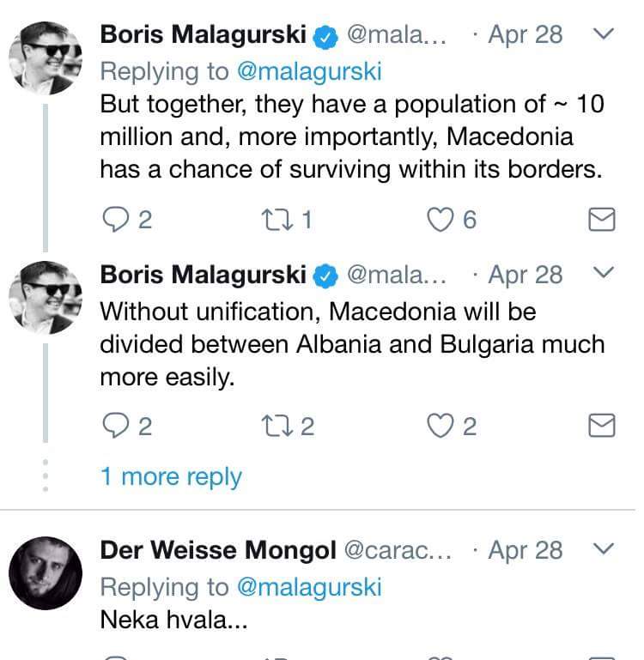644x660 pixels.
Task: Like the tweet about Macedonia surviving within borders
Action: coord(440,221)
